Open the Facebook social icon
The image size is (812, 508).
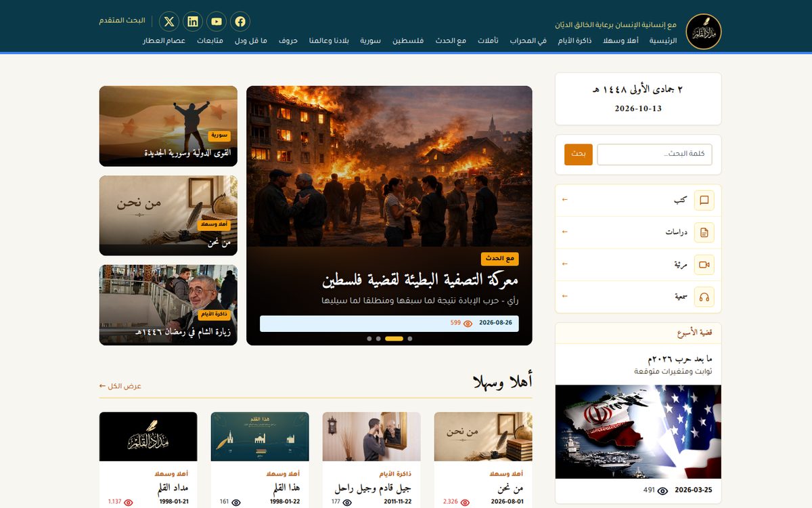pos(240,22)
